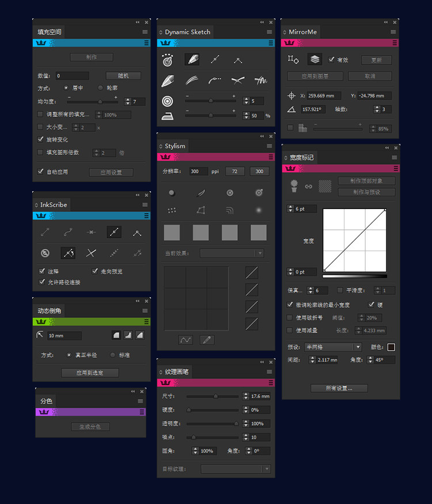Select the scribble stroke icon in Dynamic Sketch

point(261,81)
